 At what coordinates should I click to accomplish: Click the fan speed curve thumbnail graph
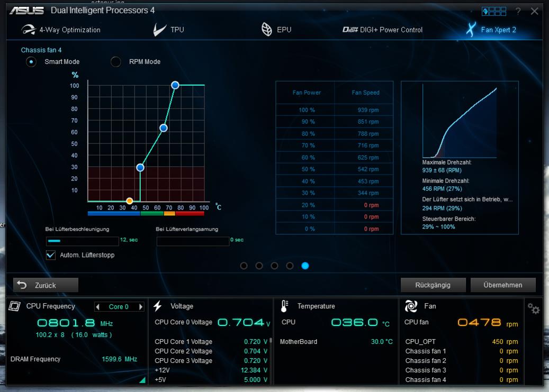coord(460,121)
